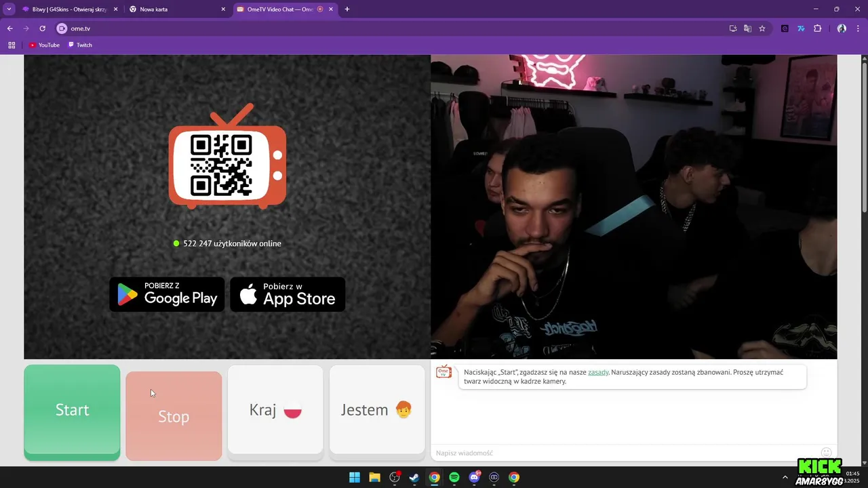Open the taskbar app with red badge
The height and width of the screenshot is (488, 868).
[x=395, y=477]
